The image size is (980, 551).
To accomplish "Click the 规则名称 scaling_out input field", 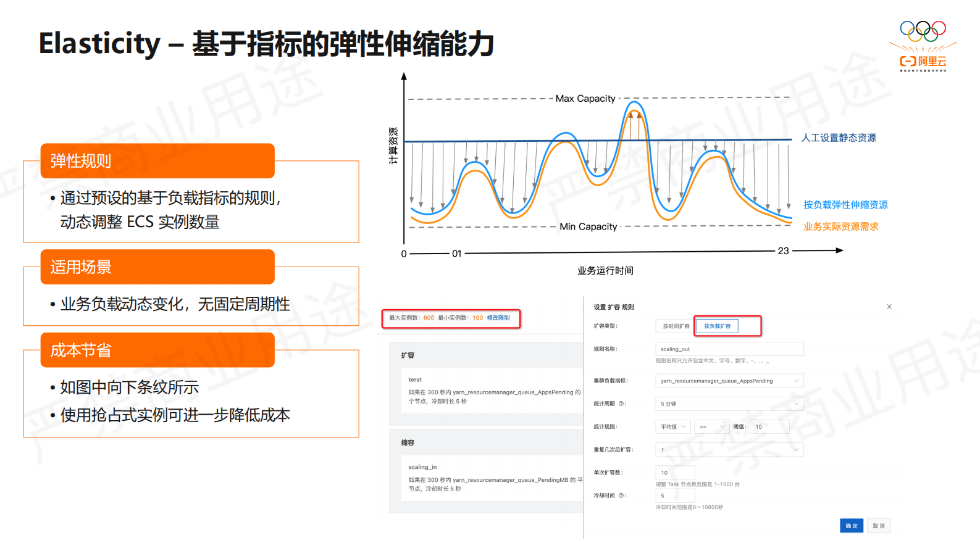I will 729,349.
